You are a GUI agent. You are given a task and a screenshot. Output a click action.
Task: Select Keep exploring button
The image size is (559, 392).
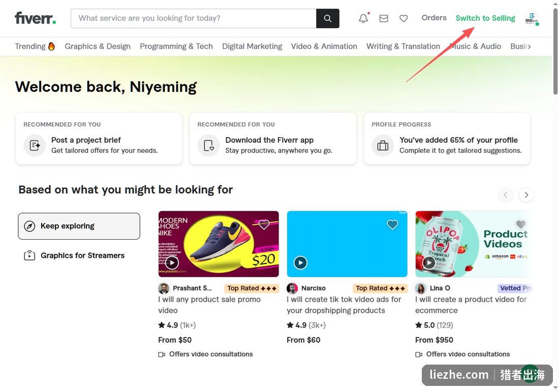tap(79, 226)
